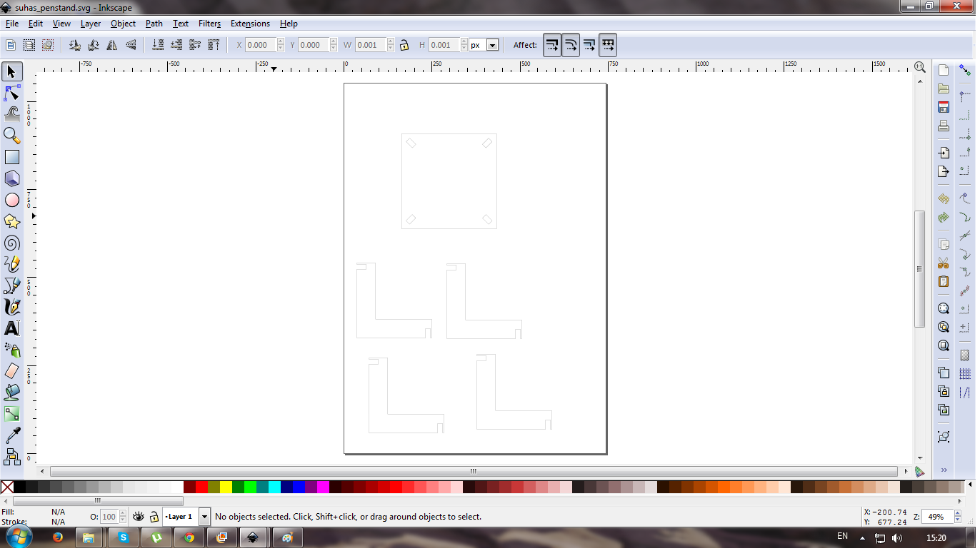The image size is (980, 551).
Task: Toggle scale stroke width affect button
Action: (552, 45)
